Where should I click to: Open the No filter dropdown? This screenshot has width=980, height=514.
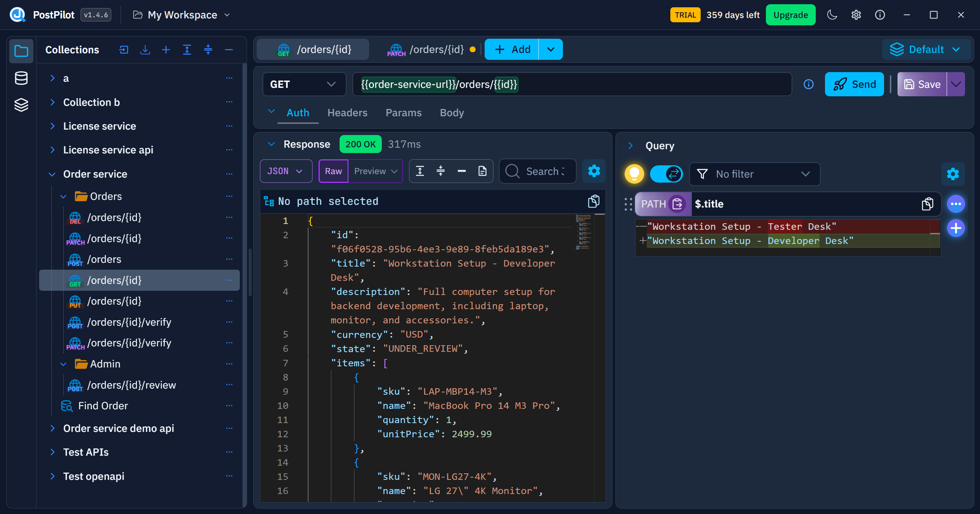[754, 174]
